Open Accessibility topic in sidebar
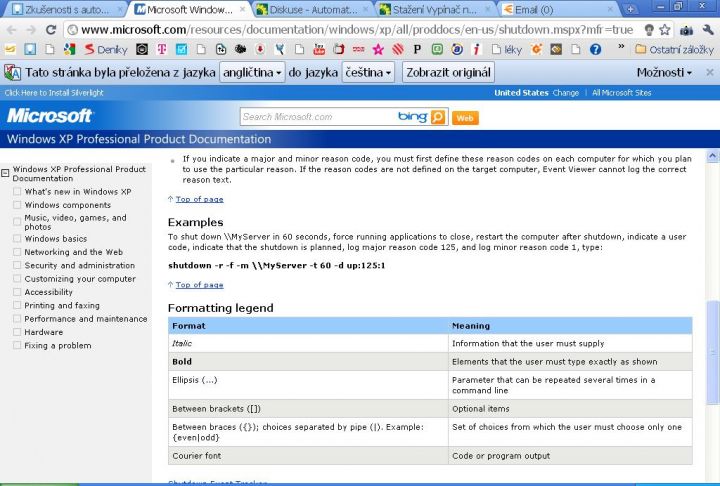The width and height of the screenshot is (720, 486). (x=48, y=292)
